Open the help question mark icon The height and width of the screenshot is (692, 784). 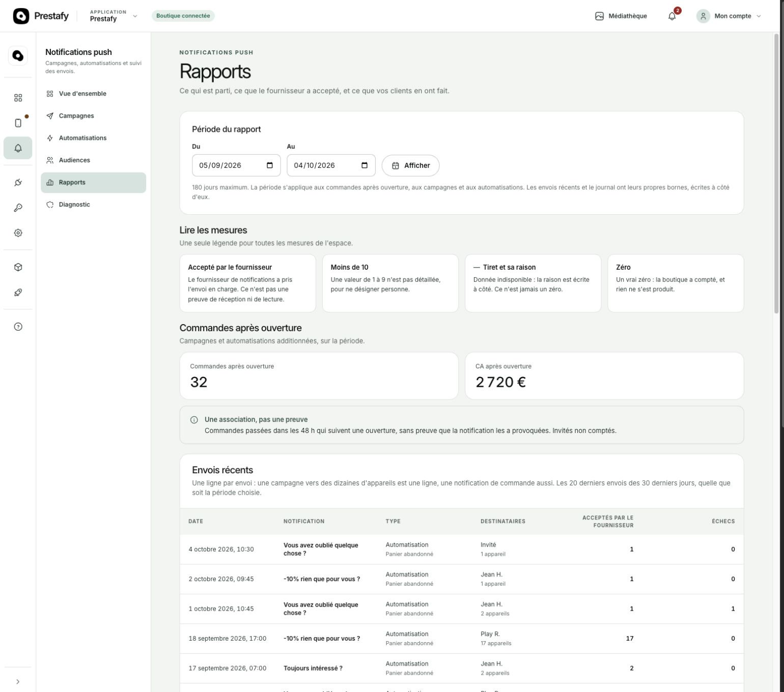pos(18,327)
